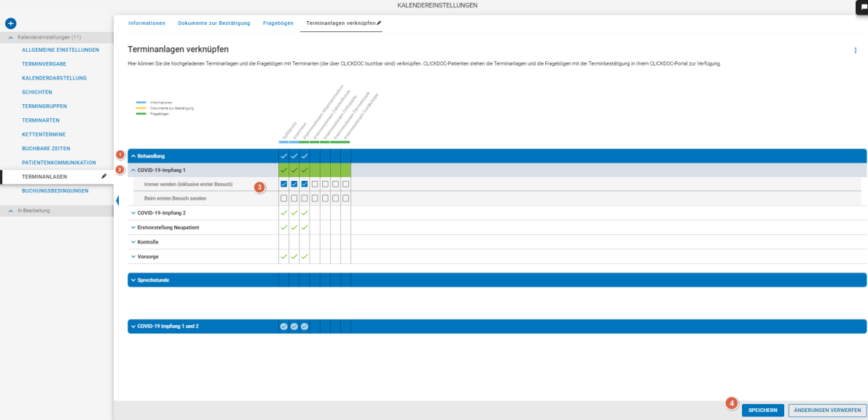868x420 pixels.
Task: Enable Aufklärung for Beim ersten Besuch senden
Action: click(x=284, y=198)
